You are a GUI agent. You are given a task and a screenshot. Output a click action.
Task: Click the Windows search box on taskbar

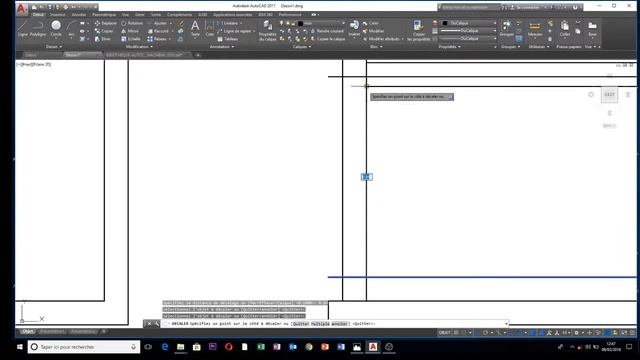(84, 347)
